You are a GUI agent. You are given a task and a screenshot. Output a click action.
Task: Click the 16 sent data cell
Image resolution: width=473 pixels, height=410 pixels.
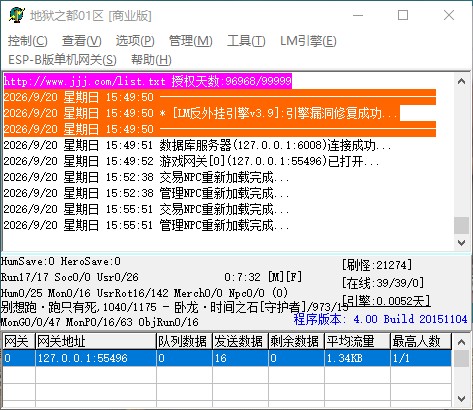[240, 358]
